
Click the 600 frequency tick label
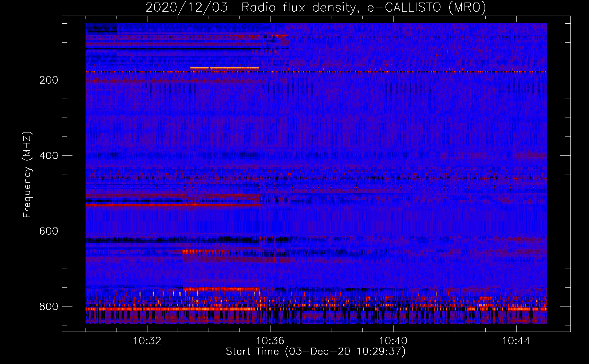tap(49, 232)
